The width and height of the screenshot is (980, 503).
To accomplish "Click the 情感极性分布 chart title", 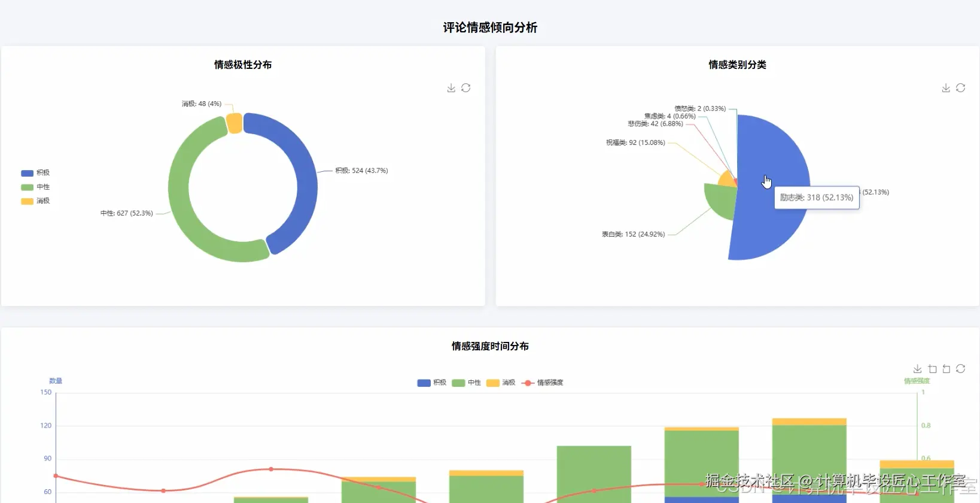I will [243, 65].
